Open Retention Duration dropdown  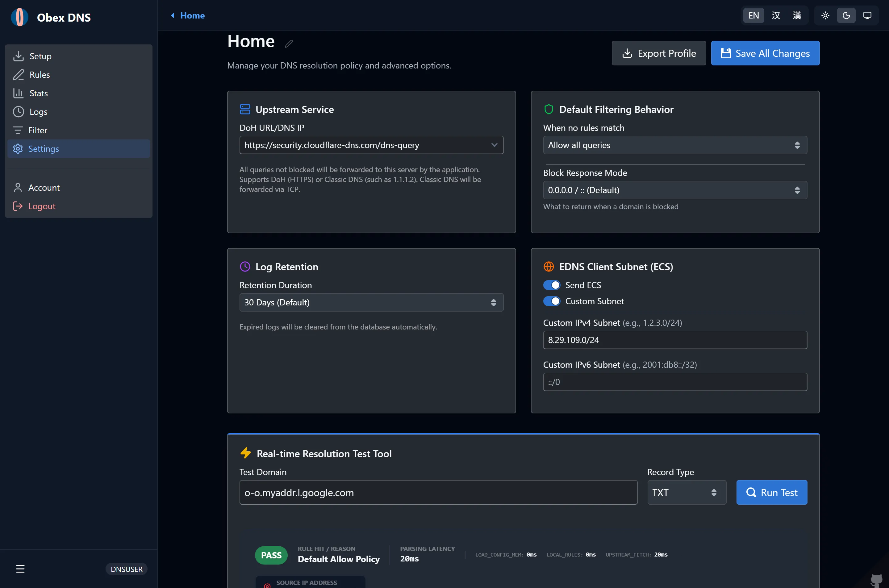(371, 302)
